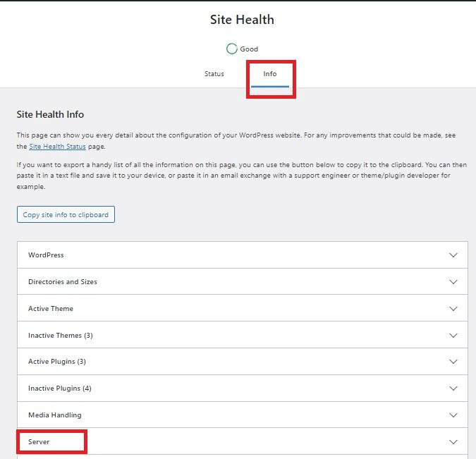
Task: Click chevron on Media Handling row
Action: 453,415
